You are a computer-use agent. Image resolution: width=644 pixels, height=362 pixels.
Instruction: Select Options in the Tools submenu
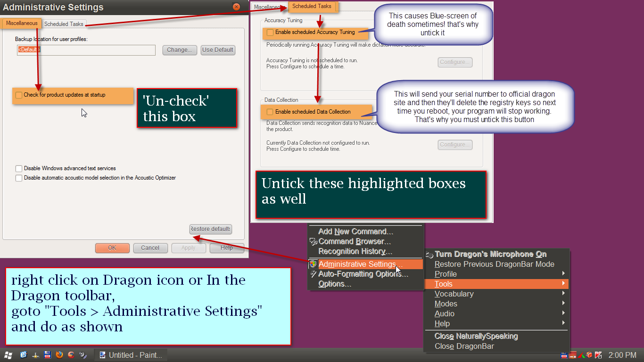(335, 284)
